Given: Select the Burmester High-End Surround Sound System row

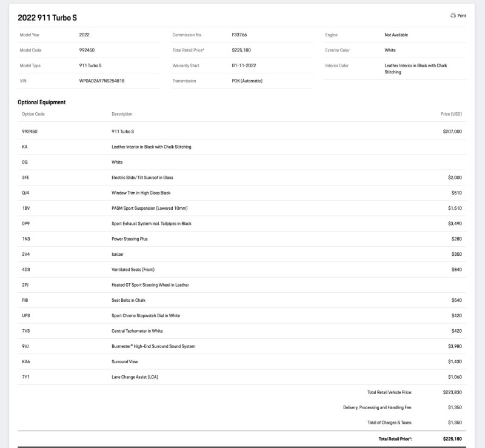Looking at the screenshot, I should (242, 346).
